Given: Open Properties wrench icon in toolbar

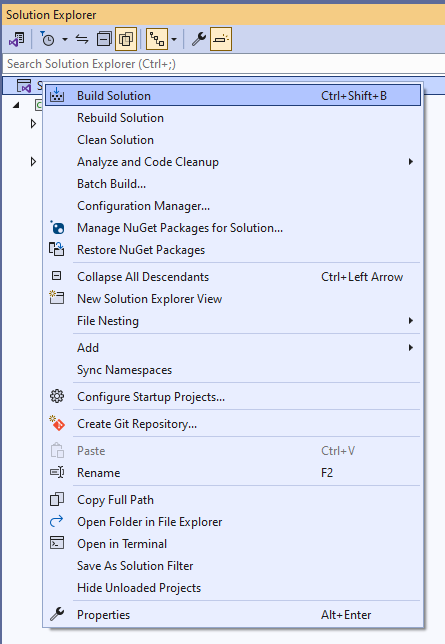Looking at the screenshot, I should click(199, 39).
